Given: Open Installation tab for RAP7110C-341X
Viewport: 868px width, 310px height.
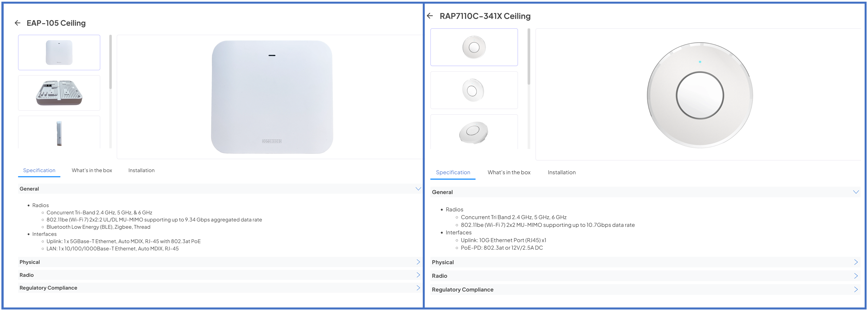Looking at the screenshot, I should [561, 172].
